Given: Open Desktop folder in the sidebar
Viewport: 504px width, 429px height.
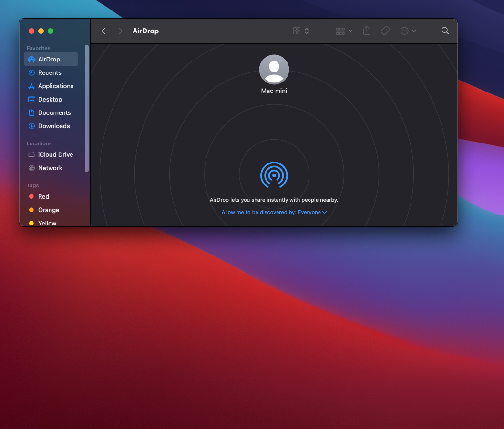Looking at the screenshot, I should pos(51,99).
